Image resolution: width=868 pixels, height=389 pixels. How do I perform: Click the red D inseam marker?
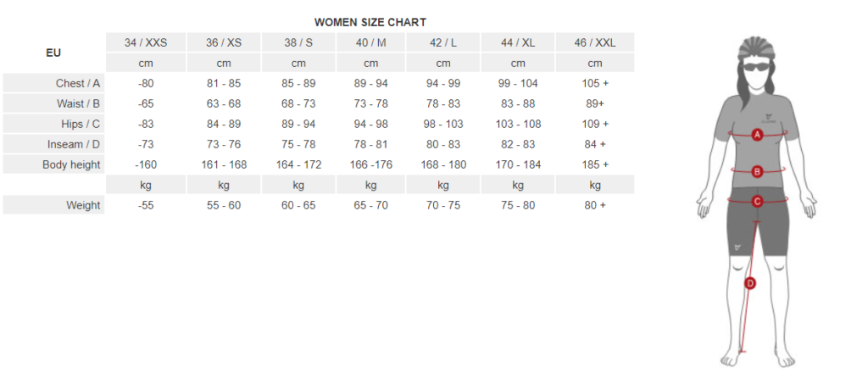click(750, 283)
